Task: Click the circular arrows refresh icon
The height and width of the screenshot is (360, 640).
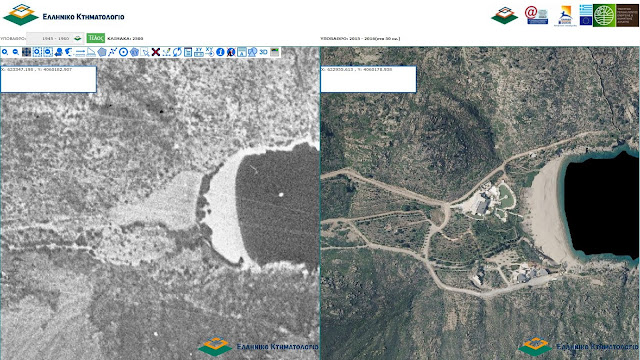Action: 177,52
